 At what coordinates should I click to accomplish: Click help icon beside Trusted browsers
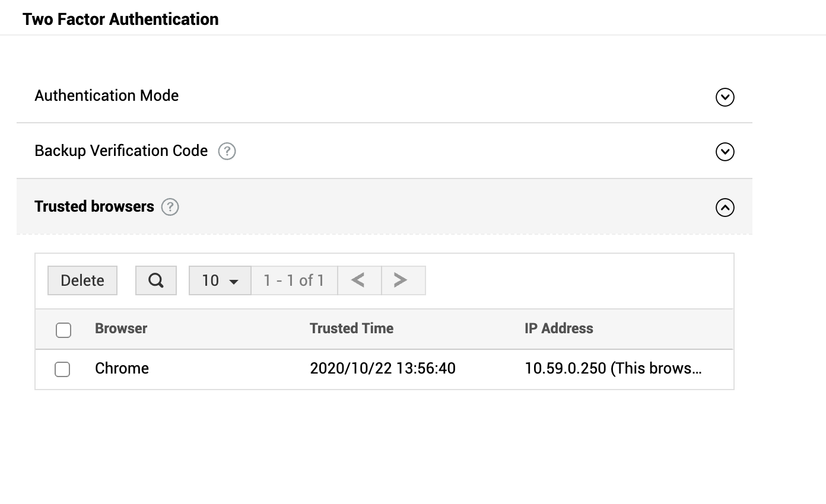tap(170, 207)
